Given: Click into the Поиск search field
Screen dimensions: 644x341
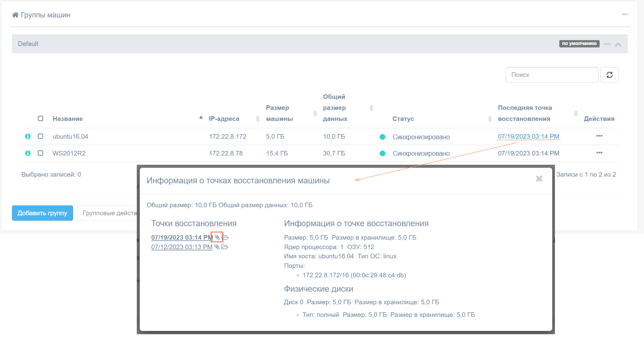Looking at the screenshot, I should (552, 75).
